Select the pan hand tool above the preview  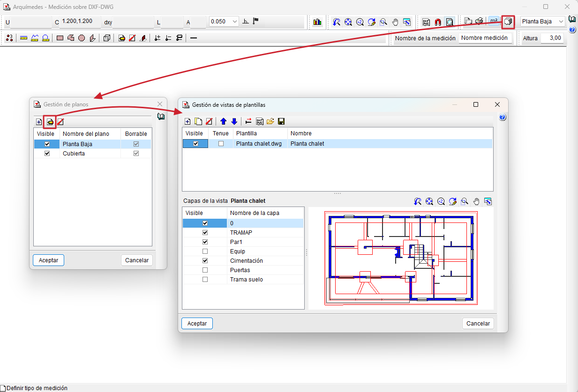pyautogui.click(x=476, y=201)
